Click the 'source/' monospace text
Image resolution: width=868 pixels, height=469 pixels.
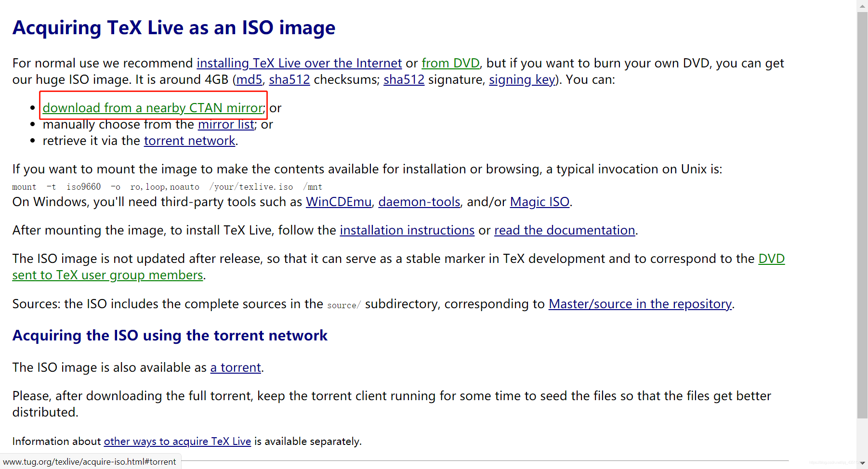(344, 305)
